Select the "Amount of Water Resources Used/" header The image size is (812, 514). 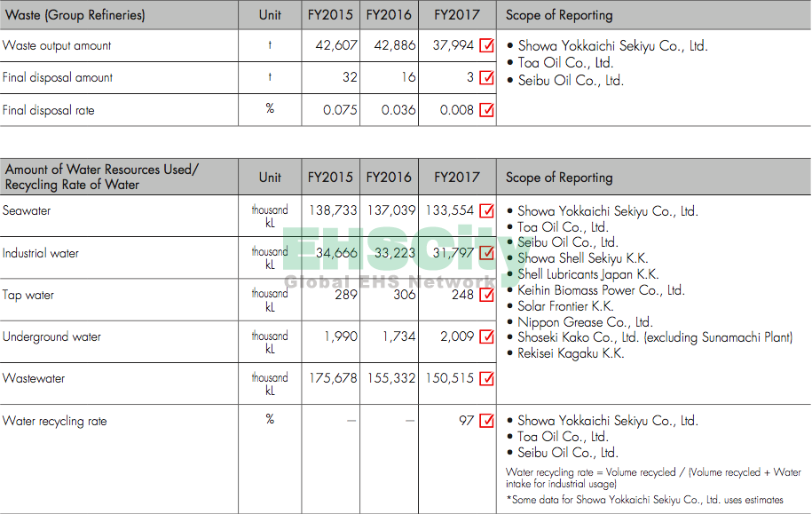click(101, 170)
